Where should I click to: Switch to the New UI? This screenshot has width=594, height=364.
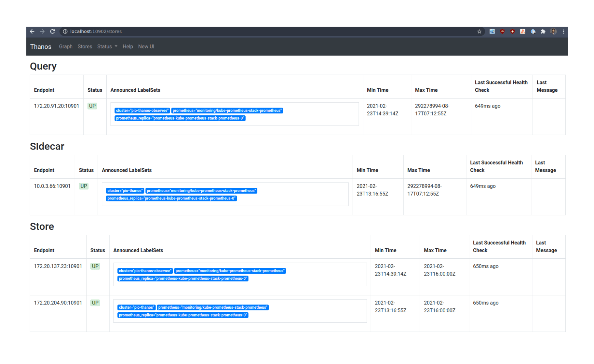(146, 47)
